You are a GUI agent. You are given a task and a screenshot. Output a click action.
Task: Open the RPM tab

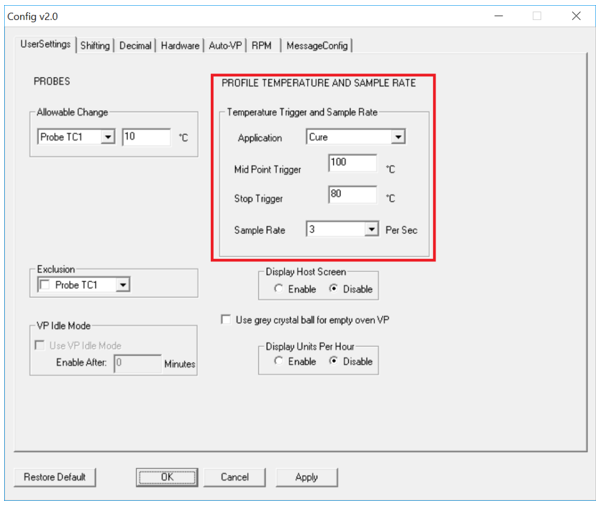click(x=261, y=45)
